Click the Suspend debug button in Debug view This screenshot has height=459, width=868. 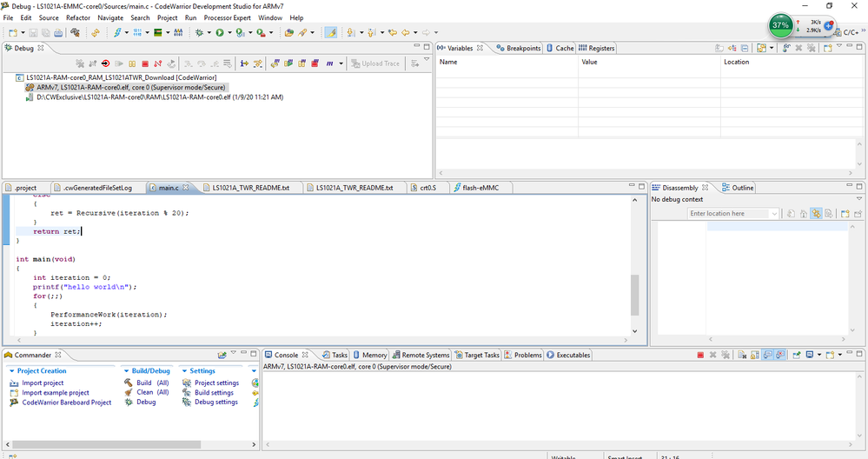tap(132, 63)
